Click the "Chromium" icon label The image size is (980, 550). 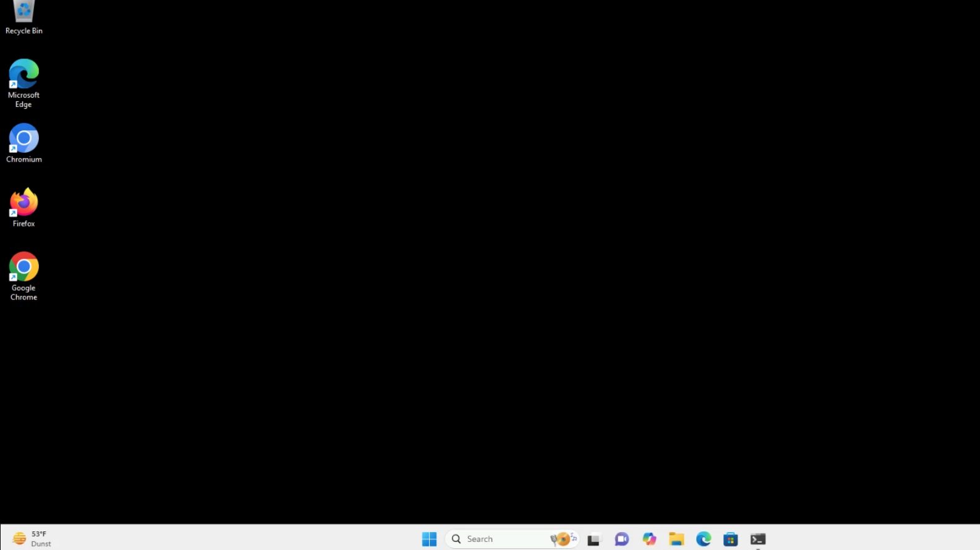(x=23, y=160)
